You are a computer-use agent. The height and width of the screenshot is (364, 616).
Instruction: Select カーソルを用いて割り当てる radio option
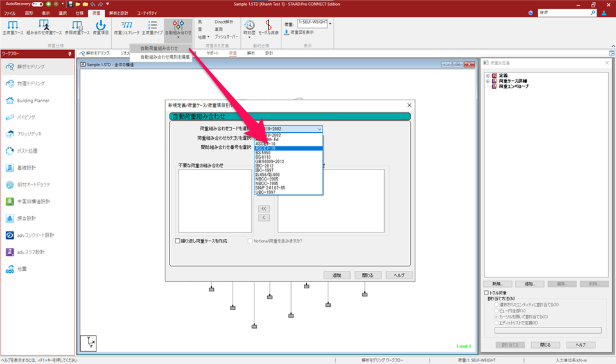497,316
